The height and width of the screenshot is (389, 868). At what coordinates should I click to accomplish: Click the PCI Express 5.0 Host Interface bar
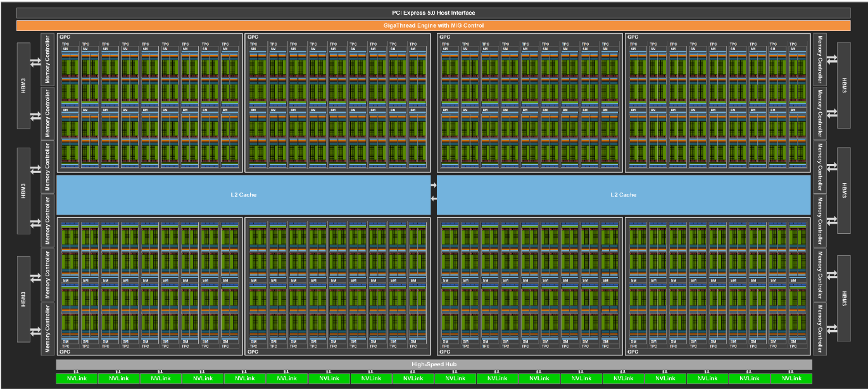click(434, 13)
